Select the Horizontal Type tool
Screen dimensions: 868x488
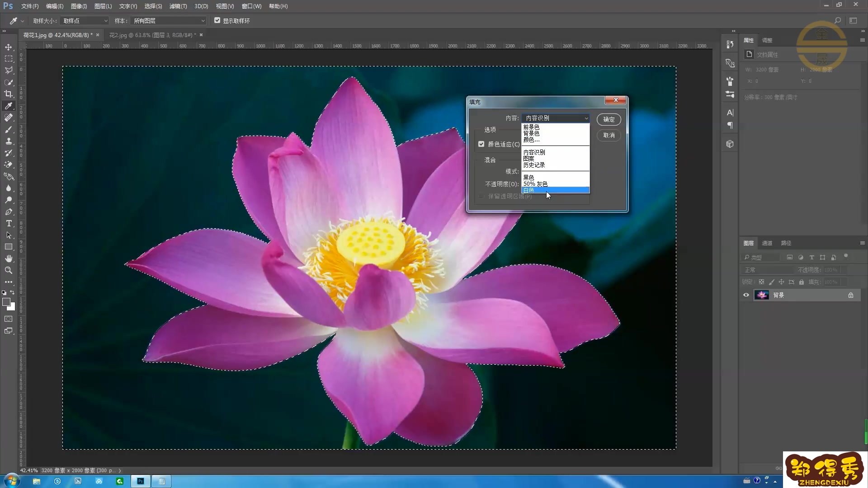(9, 224)
